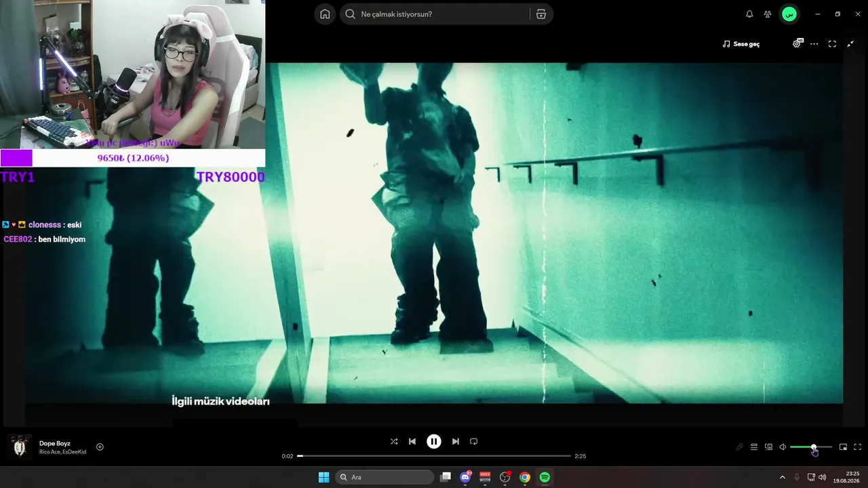
Task: Open the Browse icon beside the search bar
Action: (541, 14)
